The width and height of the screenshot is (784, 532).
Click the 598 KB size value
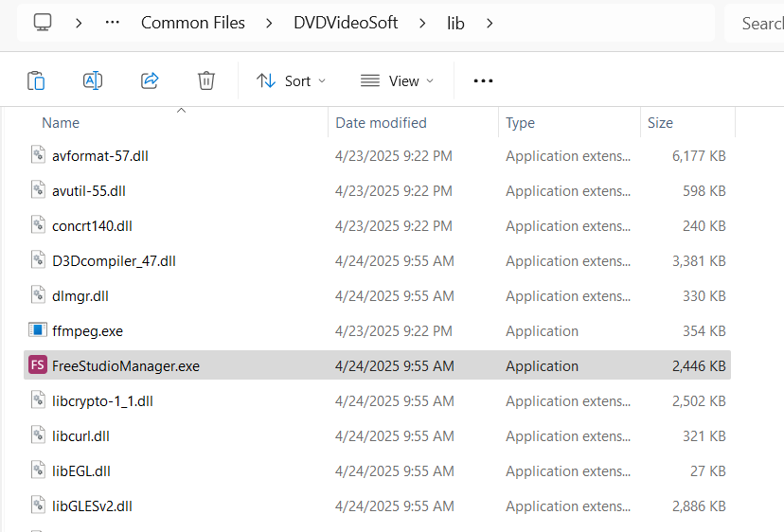click(704, 191)
